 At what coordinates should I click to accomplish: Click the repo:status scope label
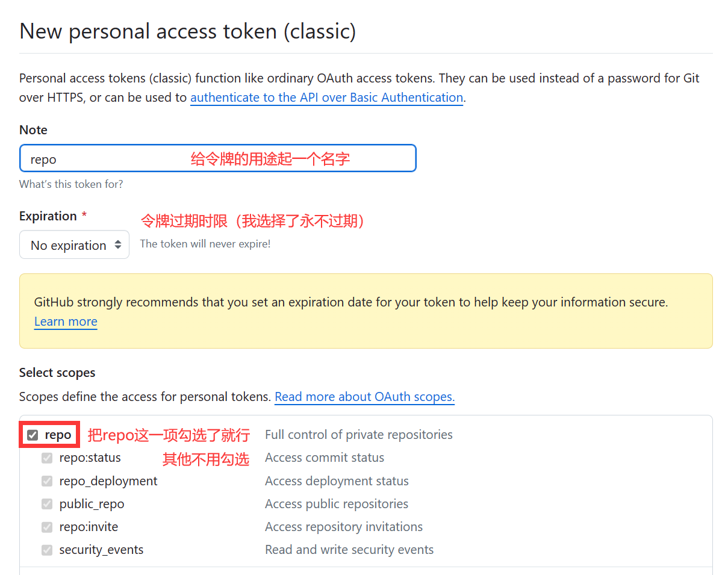(x=90, y=458)
